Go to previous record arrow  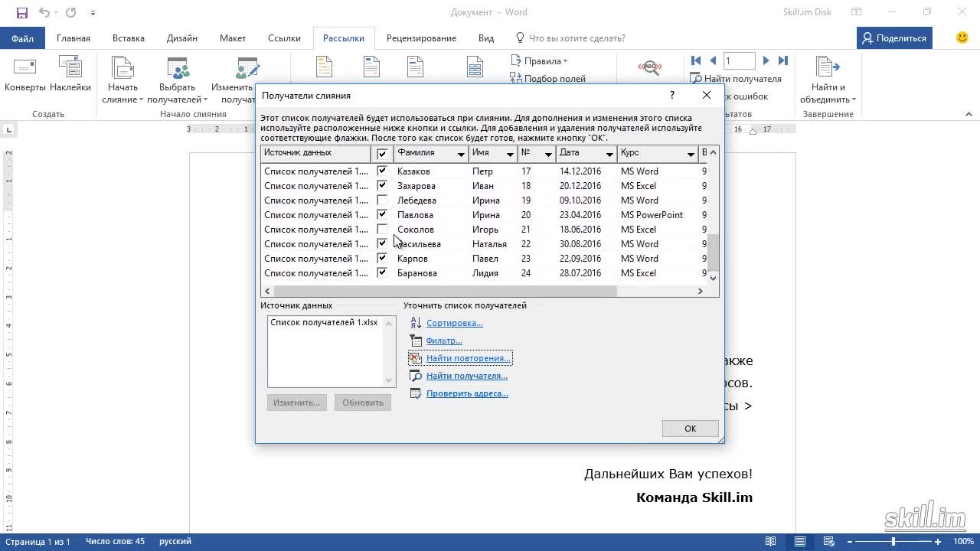[x=713, y=60]
